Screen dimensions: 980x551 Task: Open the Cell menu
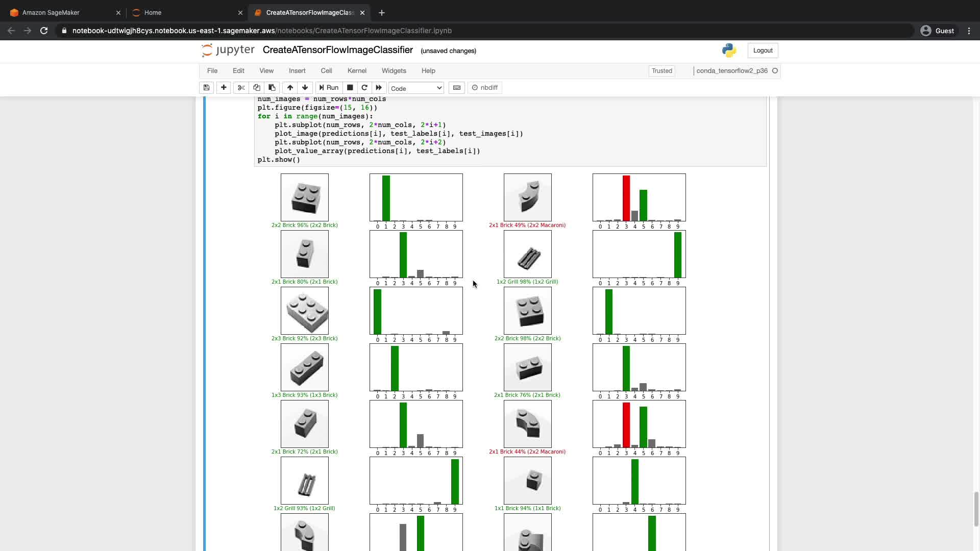pyautogui.click(x=326, y=71)
